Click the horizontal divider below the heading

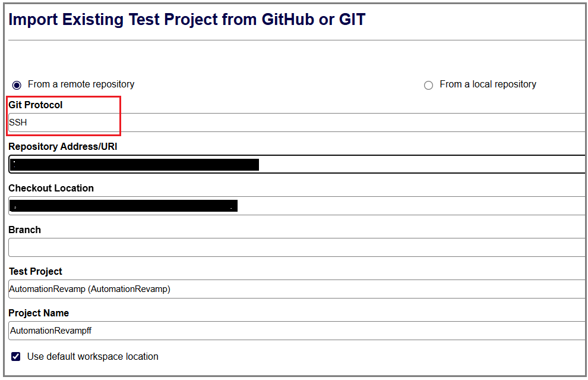click(x=297, y=40)
